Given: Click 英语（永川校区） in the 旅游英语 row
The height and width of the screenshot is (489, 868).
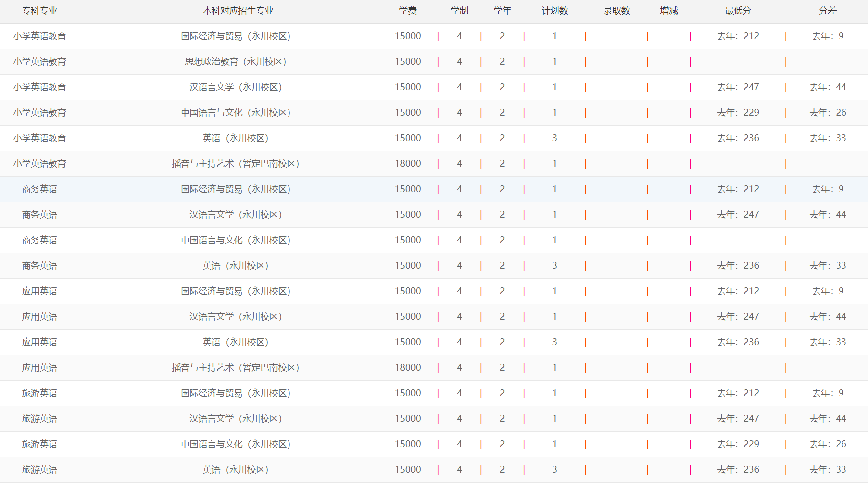Looking at the screenshot, I should pos(236,470).
